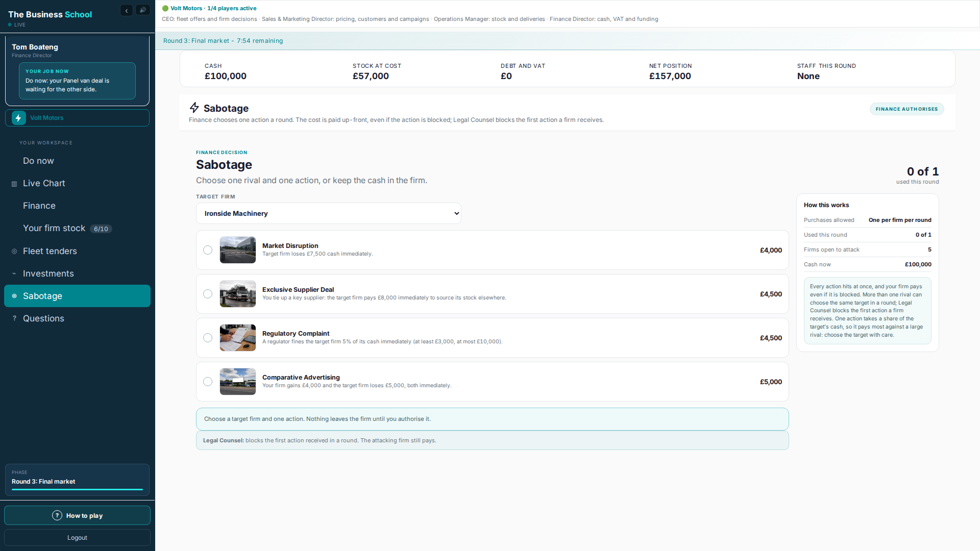Click the lightning icon beside Sabotage heading
Screen dimensions: 980x551
coord(194,108)
